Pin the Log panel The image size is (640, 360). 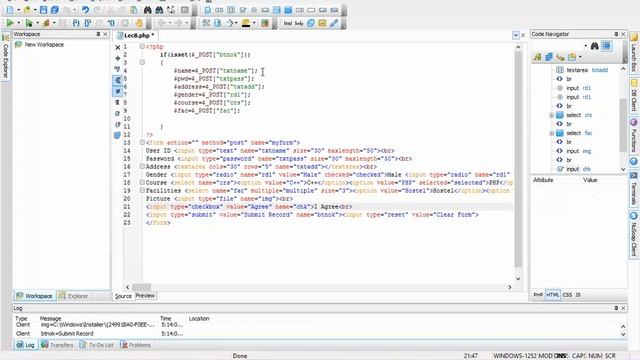pyautogui.click(x=616, y=308)
